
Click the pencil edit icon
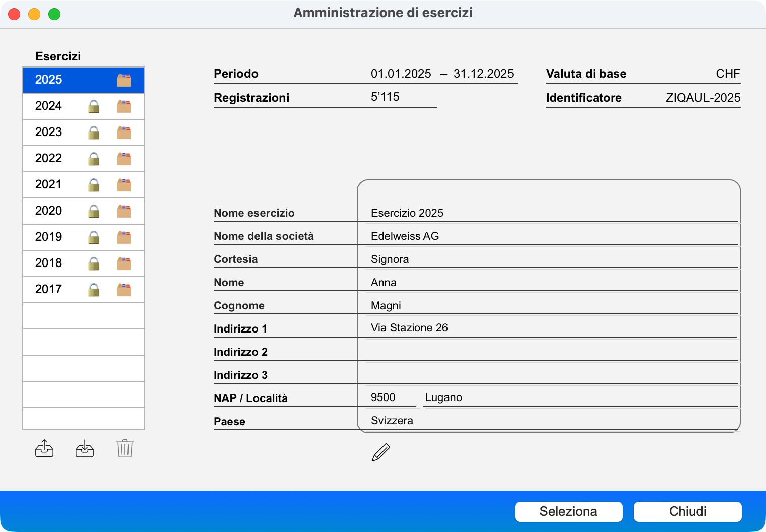pos(380,452)
